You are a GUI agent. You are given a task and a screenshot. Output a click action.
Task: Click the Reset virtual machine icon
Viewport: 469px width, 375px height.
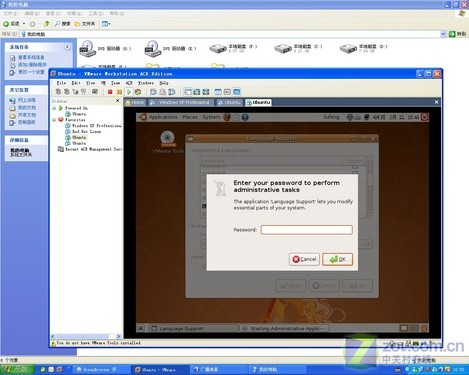tap(138, 92)
